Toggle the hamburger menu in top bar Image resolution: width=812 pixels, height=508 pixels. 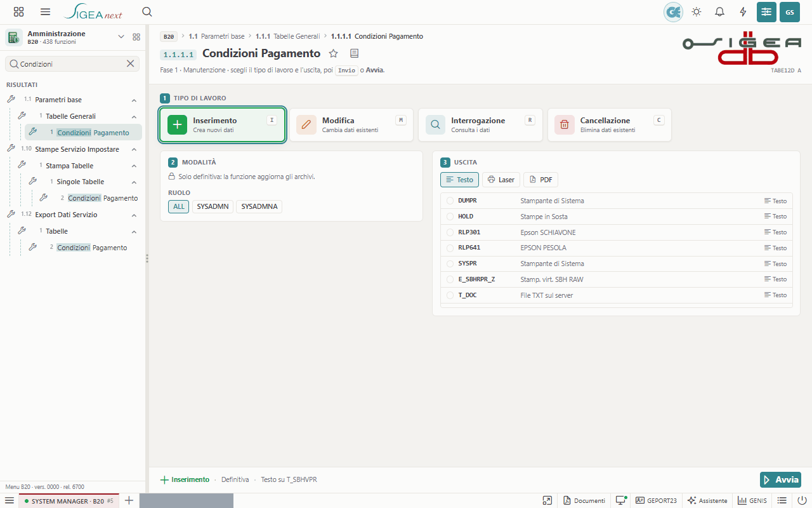click(46, 12)
